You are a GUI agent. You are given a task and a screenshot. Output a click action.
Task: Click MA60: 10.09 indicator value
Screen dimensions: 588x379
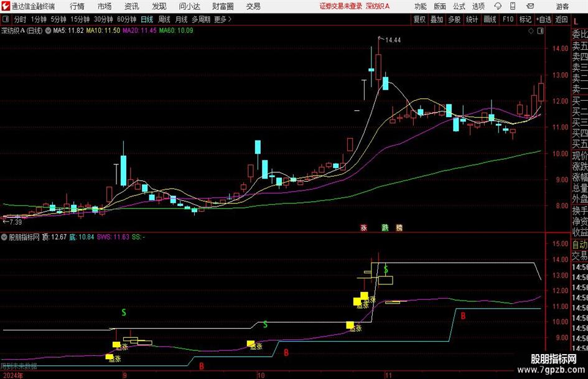pyautogui.click(x=176, y=30)
